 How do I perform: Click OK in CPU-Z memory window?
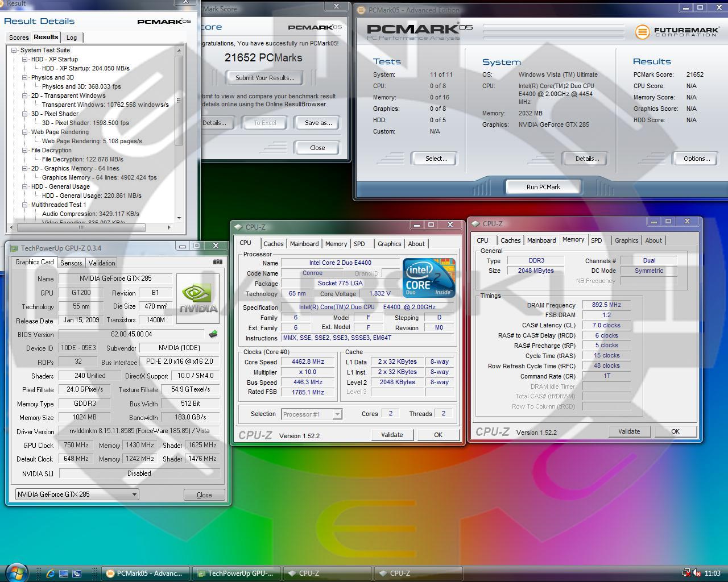(675, 431)
